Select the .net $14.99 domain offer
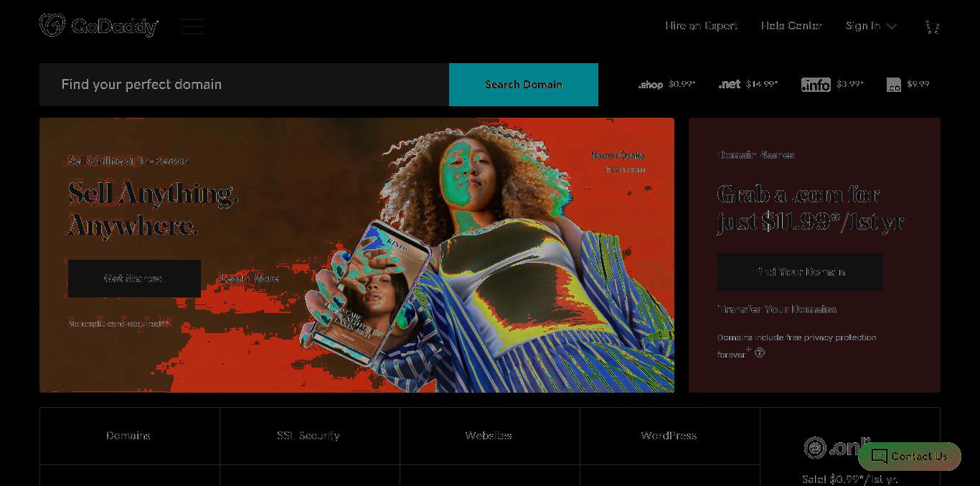Viewport: 980px width, 486px height. pyautogui.click(x=748, y=85)
